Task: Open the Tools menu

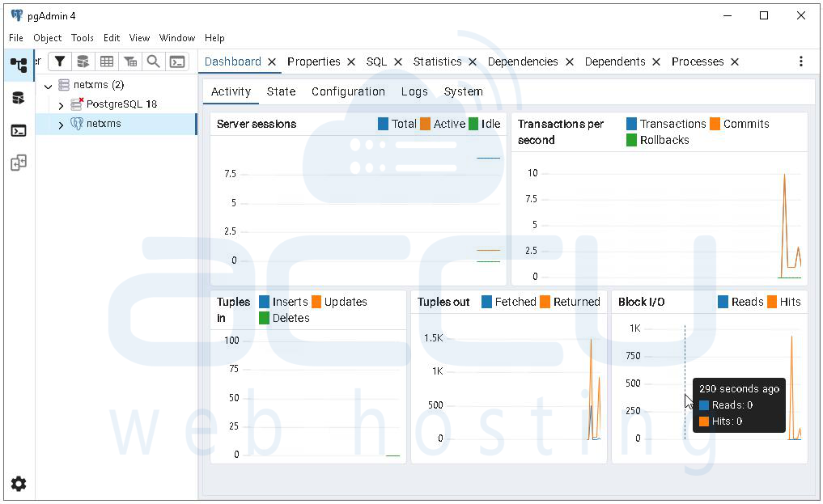Action: [83, 38]
